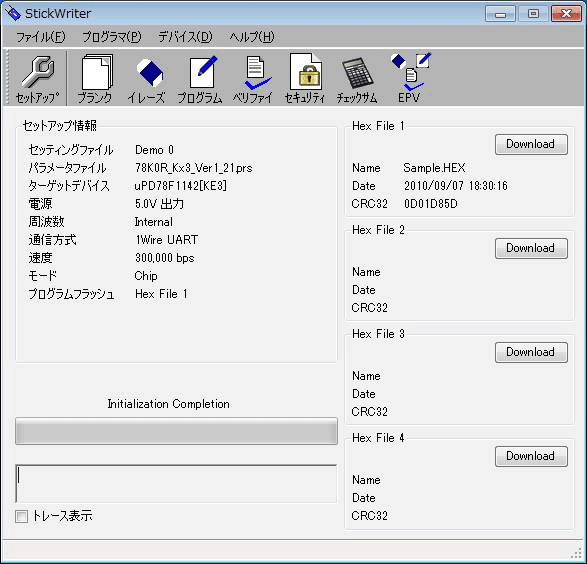Download into Hex File 2

(531, 249)
